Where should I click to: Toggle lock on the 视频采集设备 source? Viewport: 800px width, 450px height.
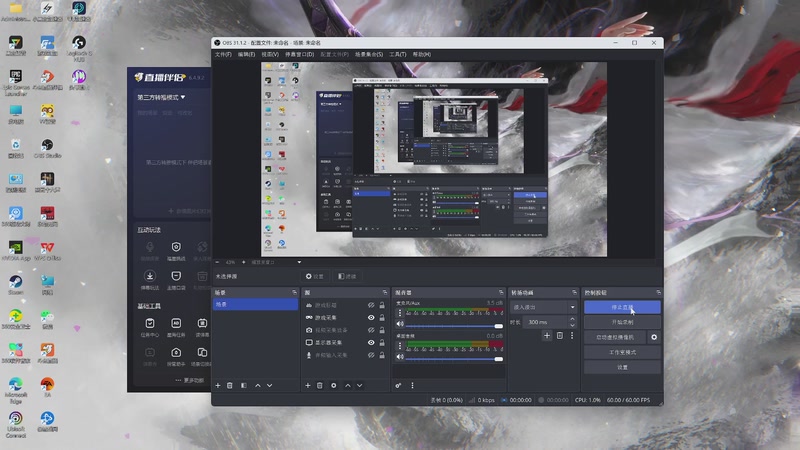(x=382, y=330)
